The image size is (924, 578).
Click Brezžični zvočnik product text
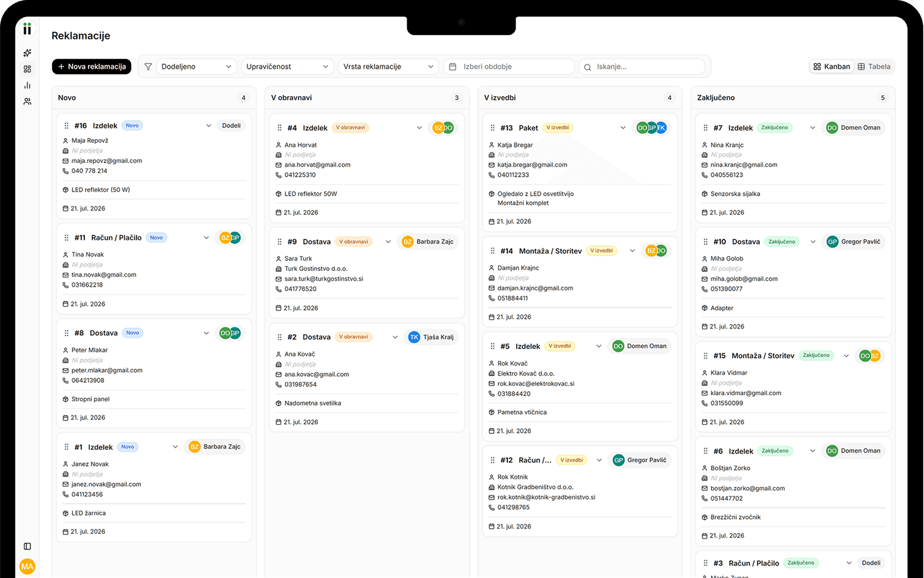736,518
